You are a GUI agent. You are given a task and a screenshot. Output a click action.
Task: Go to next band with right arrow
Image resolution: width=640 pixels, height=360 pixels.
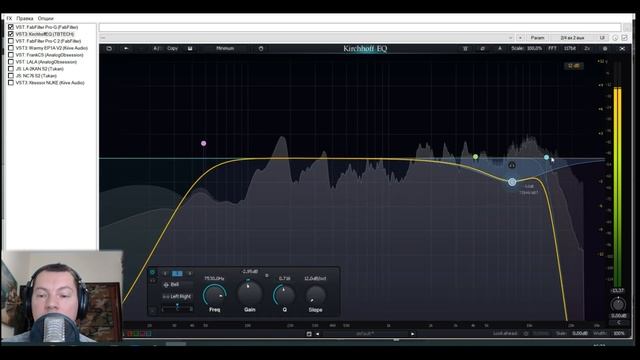pos(189,273)
